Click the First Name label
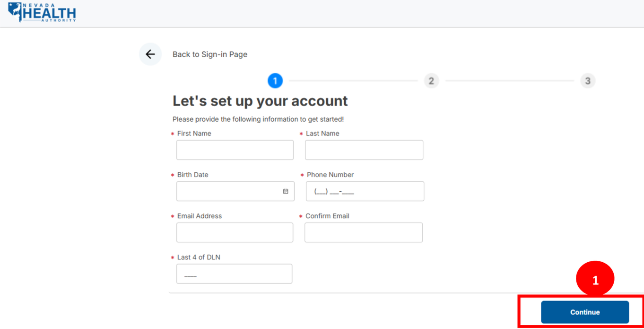This screenshot has height=329, width=644. click(x=194, y=133)
